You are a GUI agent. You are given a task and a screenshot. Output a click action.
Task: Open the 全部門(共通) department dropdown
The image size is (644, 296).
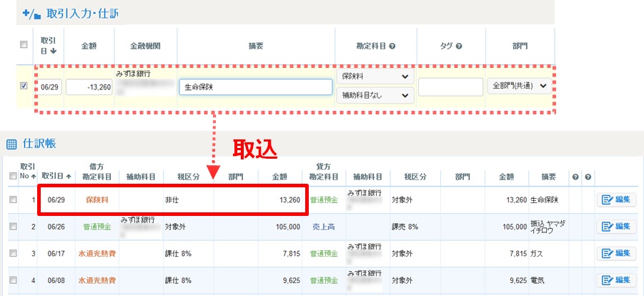(x=519, y=86)
